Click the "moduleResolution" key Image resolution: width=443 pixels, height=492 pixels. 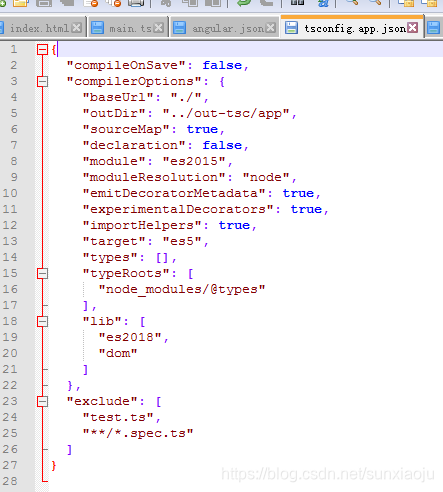tap(154, 178)
